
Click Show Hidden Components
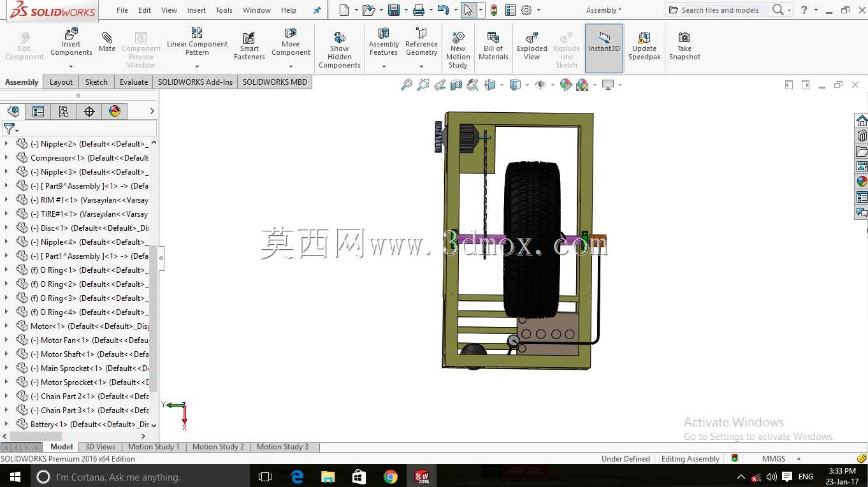340,50
